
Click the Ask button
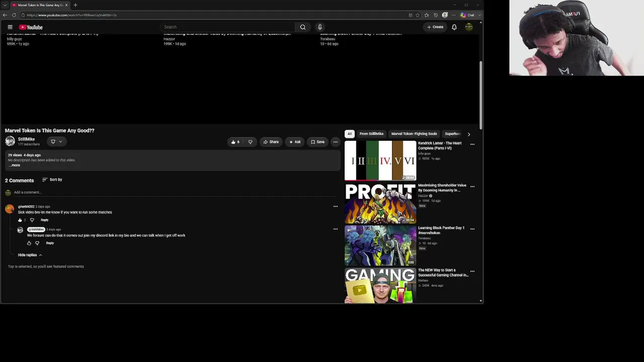[x=295, y=142]
